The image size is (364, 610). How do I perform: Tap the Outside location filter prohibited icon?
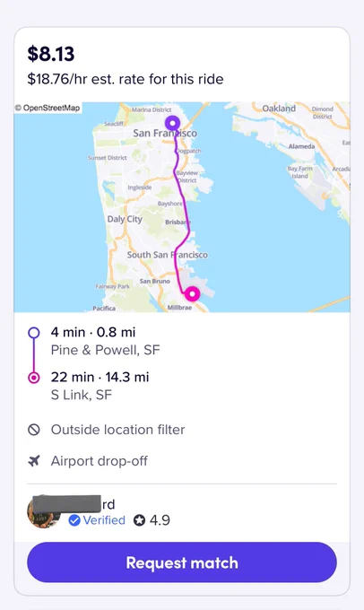pyautogui.click(x=34, y=430)
